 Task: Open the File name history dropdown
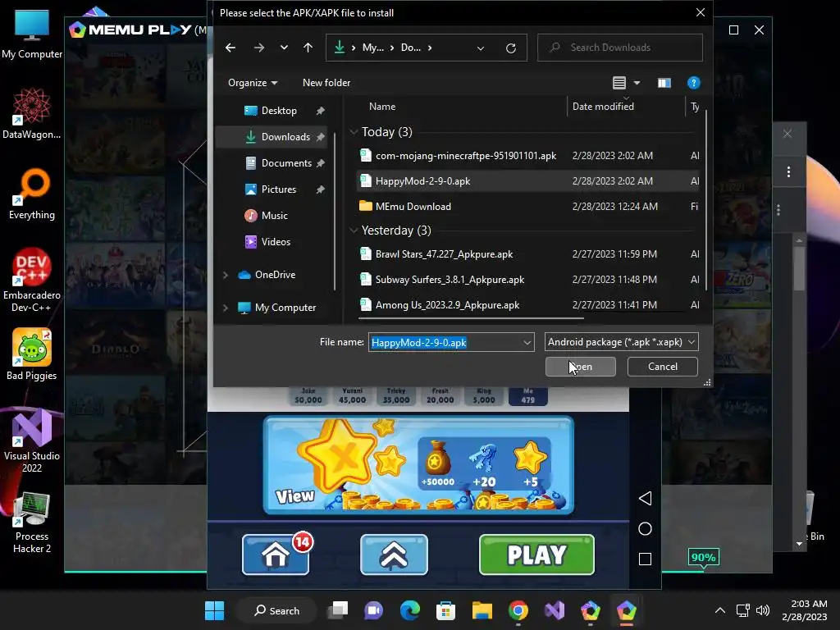527,342
